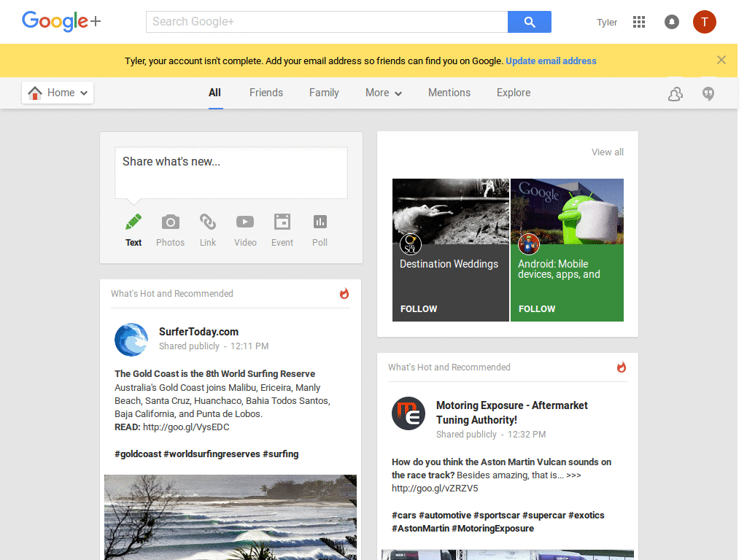Click the #AstonMartin hashtag
The width and height of the screenshot is (747, 560).
[x=421, y=528]
